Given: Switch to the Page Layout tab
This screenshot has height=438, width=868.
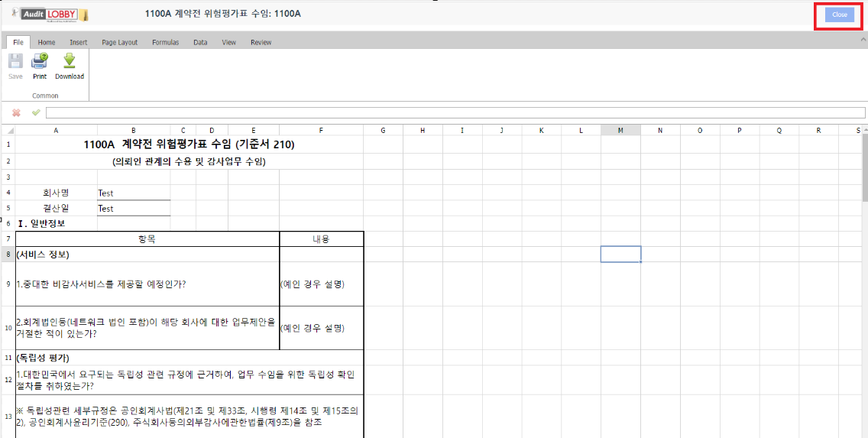Looking at the screenshot, I should (119, 42).
